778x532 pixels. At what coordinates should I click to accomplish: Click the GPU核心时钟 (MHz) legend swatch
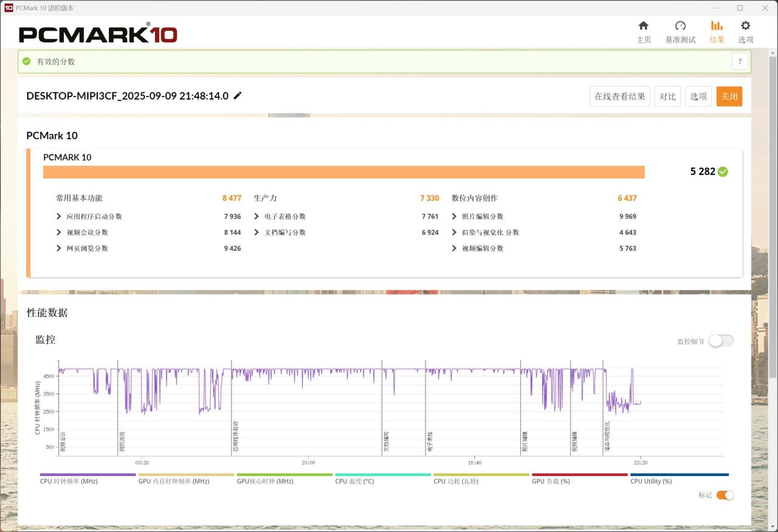click(x=284, y=475)
